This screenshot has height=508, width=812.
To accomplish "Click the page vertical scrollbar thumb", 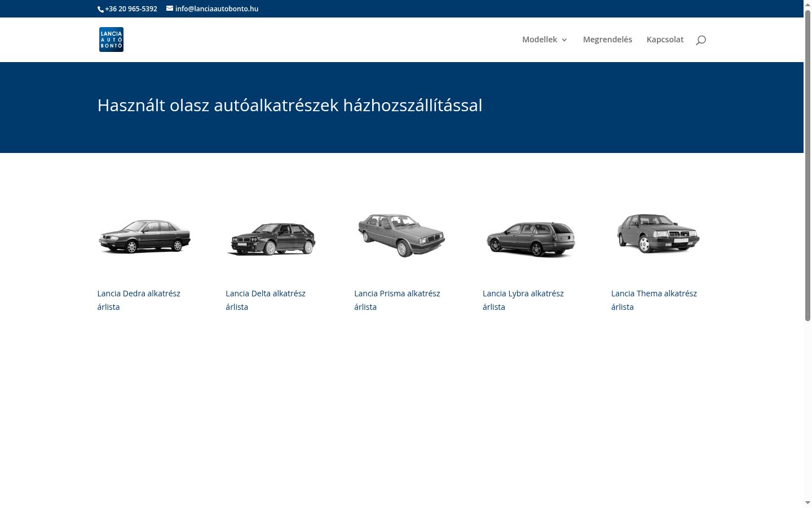I will point(807,165).
